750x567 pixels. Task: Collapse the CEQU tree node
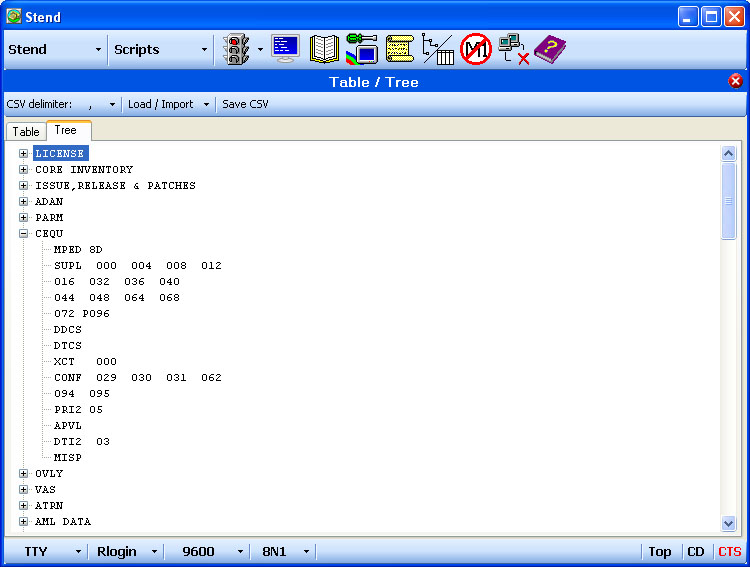(x=23, y=233)
